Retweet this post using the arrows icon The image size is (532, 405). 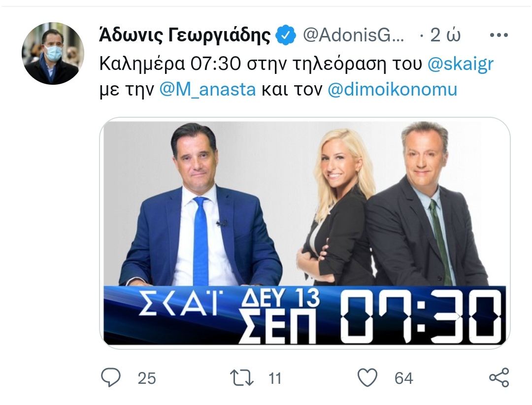[x=241, y=378]
